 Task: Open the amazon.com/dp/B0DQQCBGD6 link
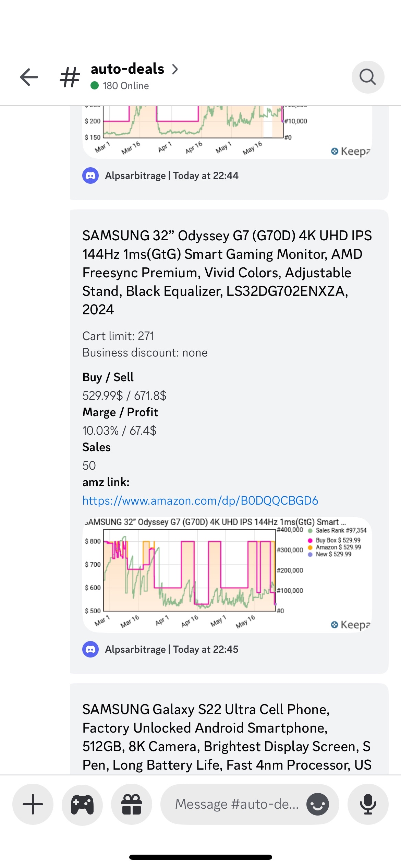200,501
